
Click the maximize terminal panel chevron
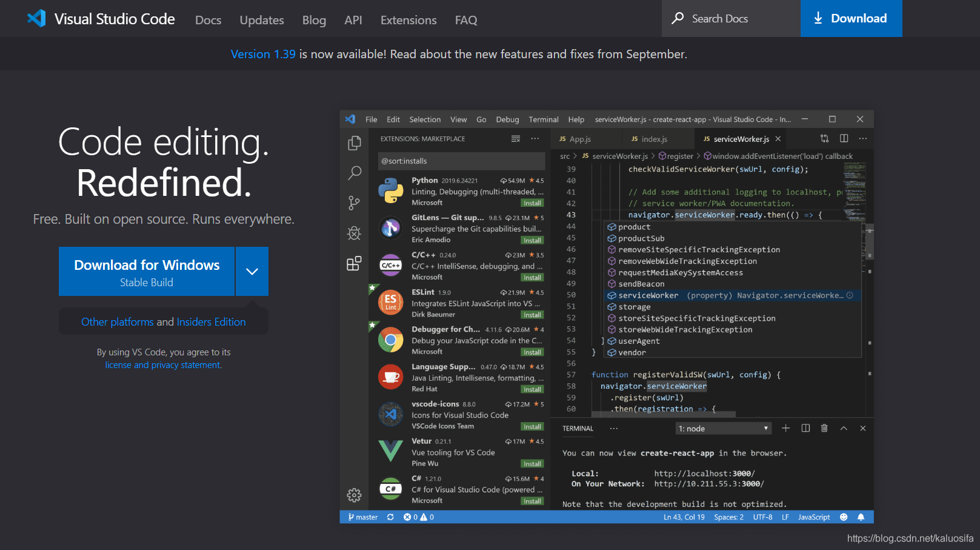pos(844,428)
